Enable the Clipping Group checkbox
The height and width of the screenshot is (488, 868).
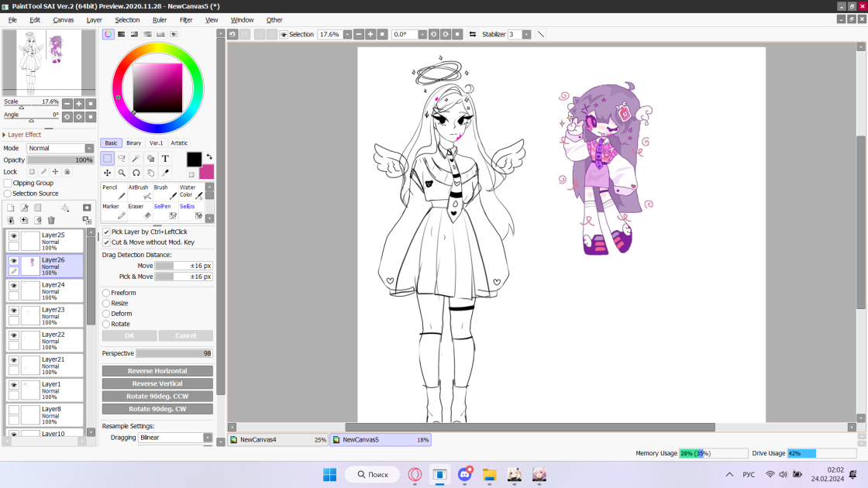(x=8, y=183)
